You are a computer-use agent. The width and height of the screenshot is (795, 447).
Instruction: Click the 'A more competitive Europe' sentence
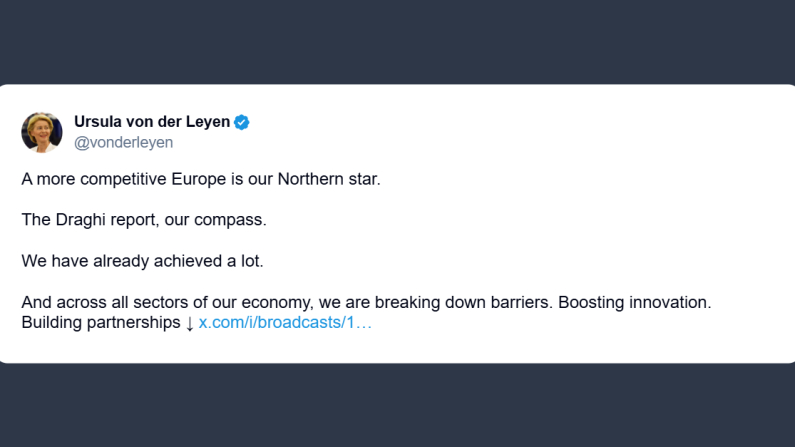(x=201, y=180)
